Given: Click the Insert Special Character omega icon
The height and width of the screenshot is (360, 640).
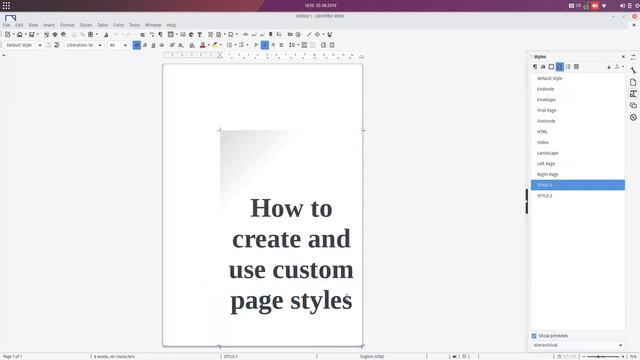Looking at the screenshot, I should 231,35.
